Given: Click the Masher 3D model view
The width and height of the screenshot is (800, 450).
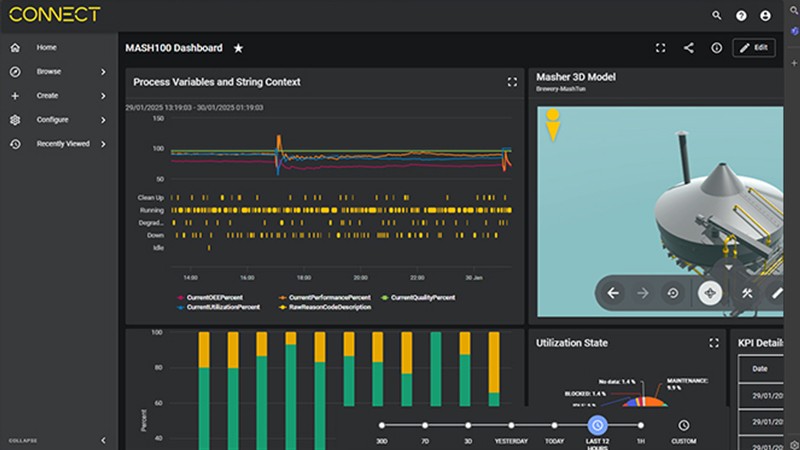Looking at the screenshot, I should point(660,211).
